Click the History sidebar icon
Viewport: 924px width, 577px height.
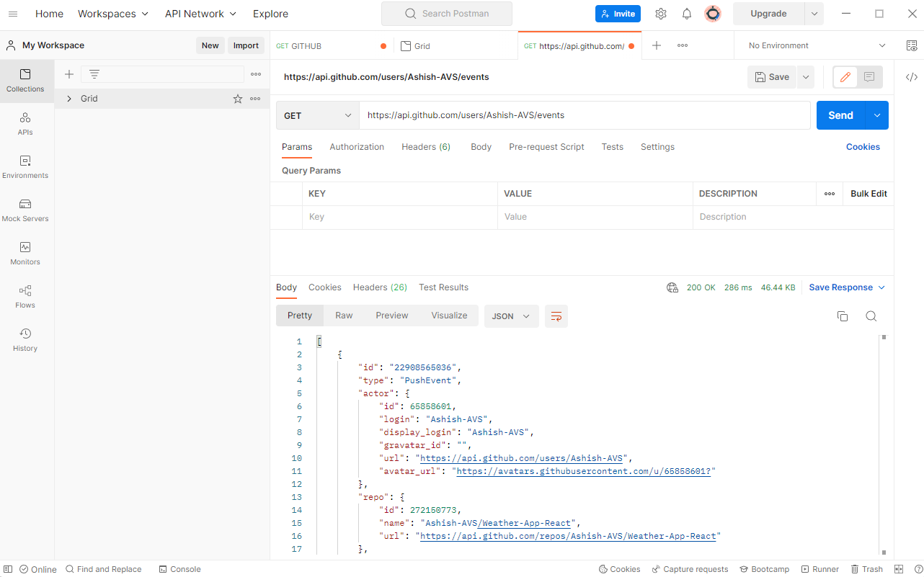point(25,339)
